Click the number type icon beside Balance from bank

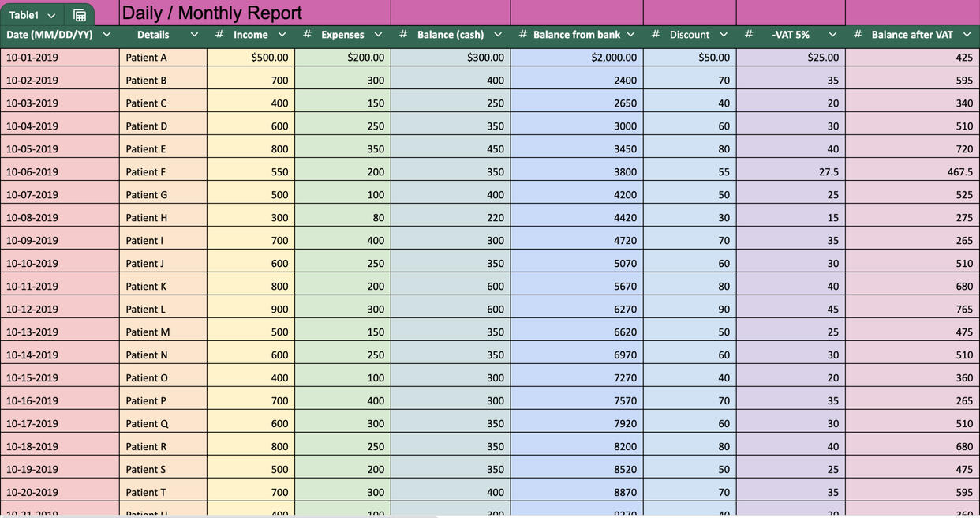click(x=523, y=35)
